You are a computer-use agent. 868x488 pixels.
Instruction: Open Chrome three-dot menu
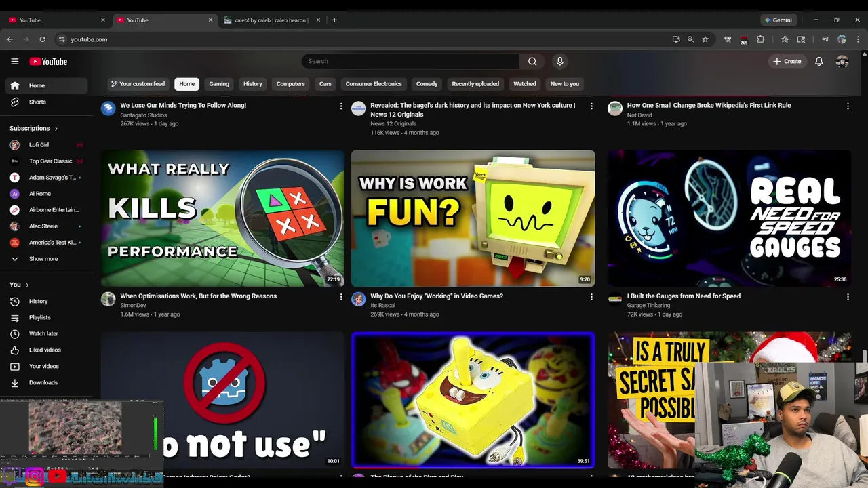(859, 39)
